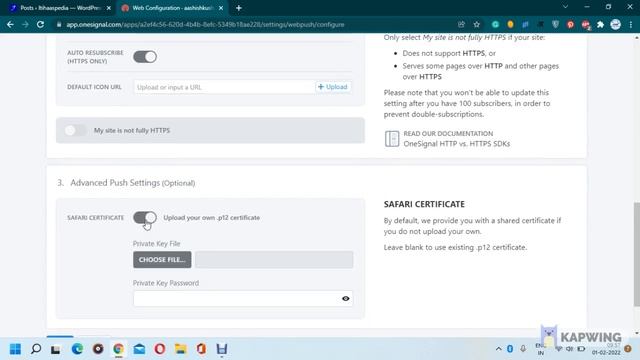The image size is (640, 360).
Task: Click the Upload button for default icon
Action: coord(333,87)
